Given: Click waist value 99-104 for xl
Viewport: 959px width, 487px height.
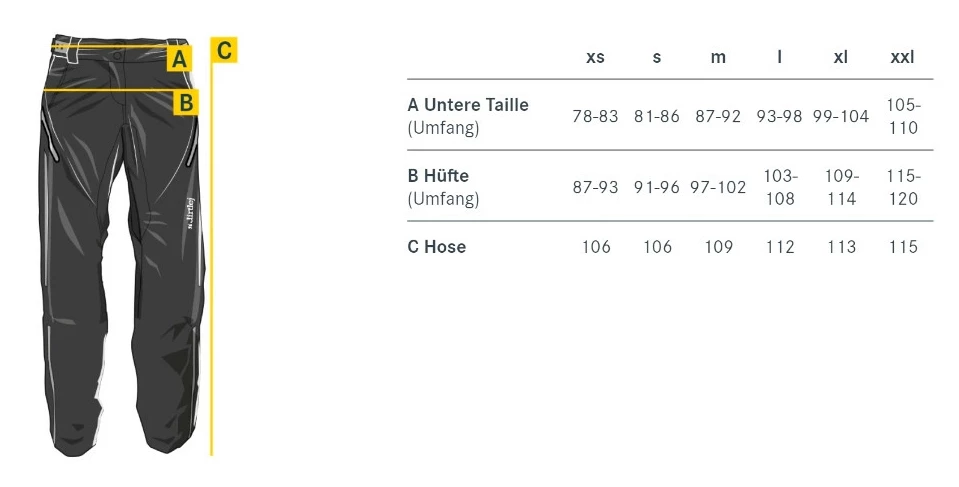Looking at the screenshot, I should tap(841, 117).
